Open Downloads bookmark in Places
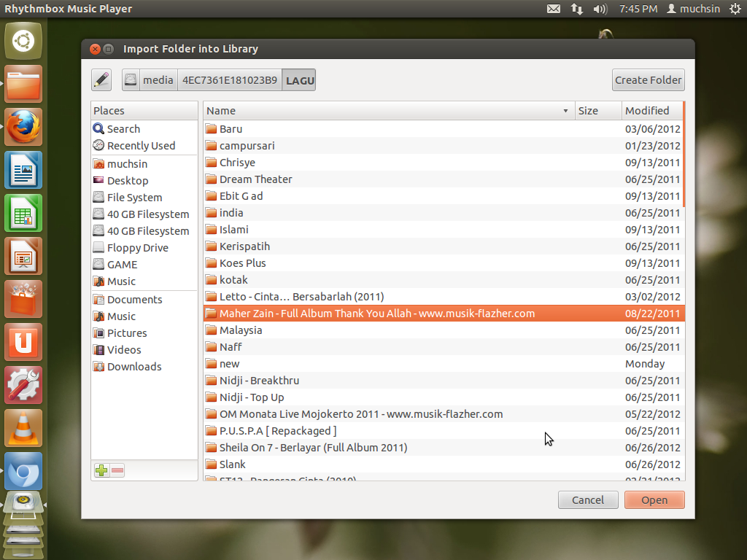This screenshot has width=747, height=560. pos(144,367)
